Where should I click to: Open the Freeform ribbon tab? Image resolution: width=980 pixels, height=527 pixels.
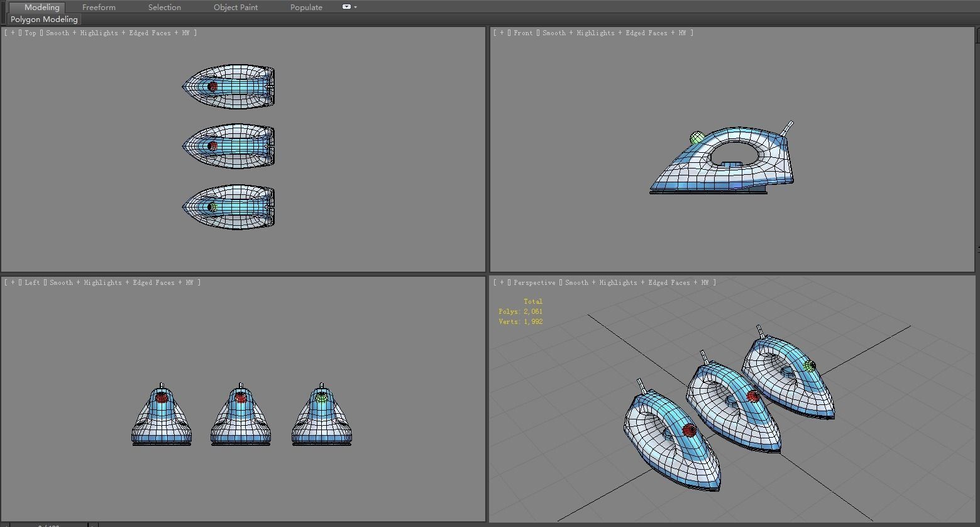pyautogui.click(x=99, y=7)
